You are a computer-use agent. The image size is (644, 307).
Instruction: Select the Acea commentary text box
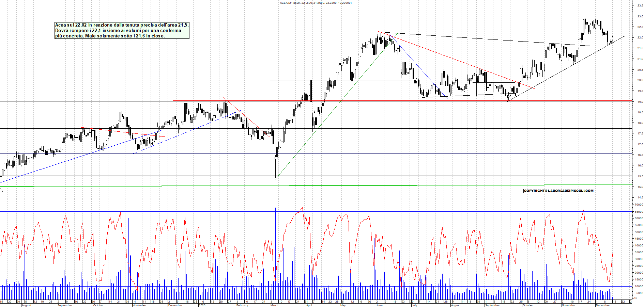[x=122, y=30]
